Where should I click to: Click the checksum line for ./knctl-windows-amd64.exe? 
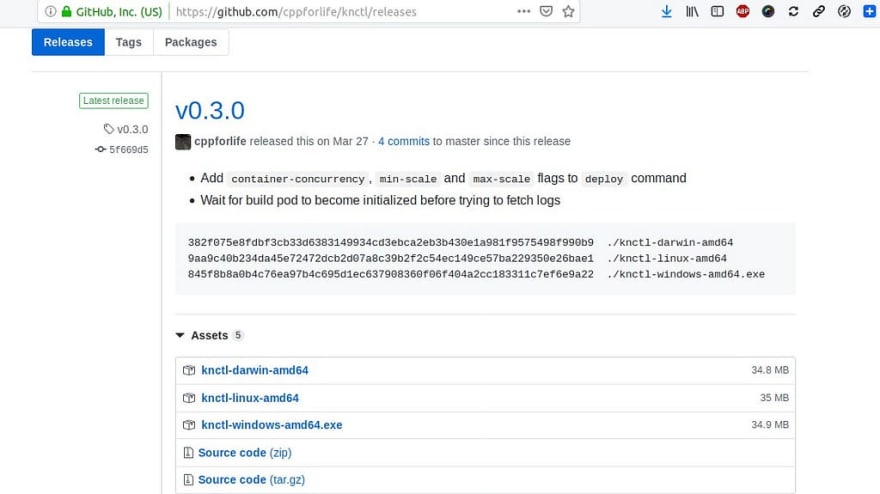tap(476, 274)
